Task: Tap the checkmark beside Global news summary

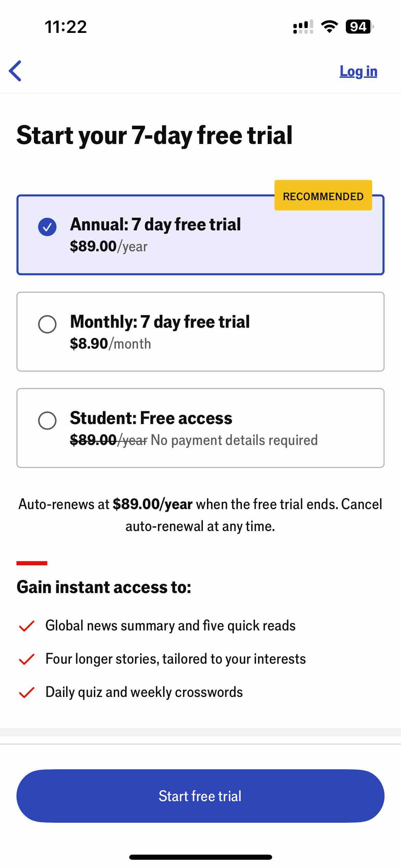Action: click(26, 626)
